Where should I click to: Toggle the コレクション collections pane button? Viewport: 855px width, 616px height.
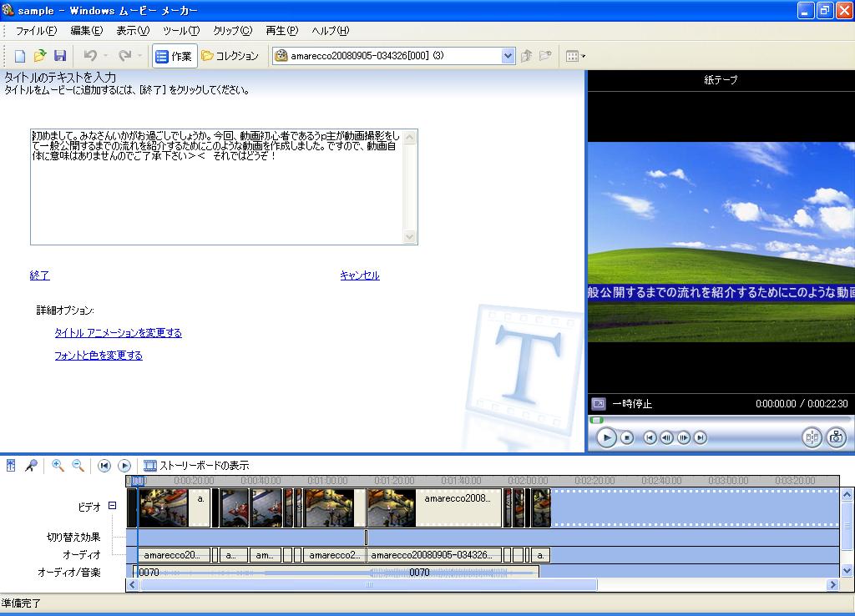230,56
